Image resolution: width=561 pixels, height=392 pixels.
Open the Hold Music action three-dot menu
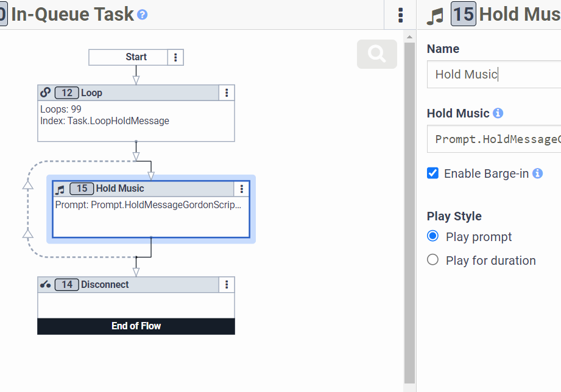242,189
